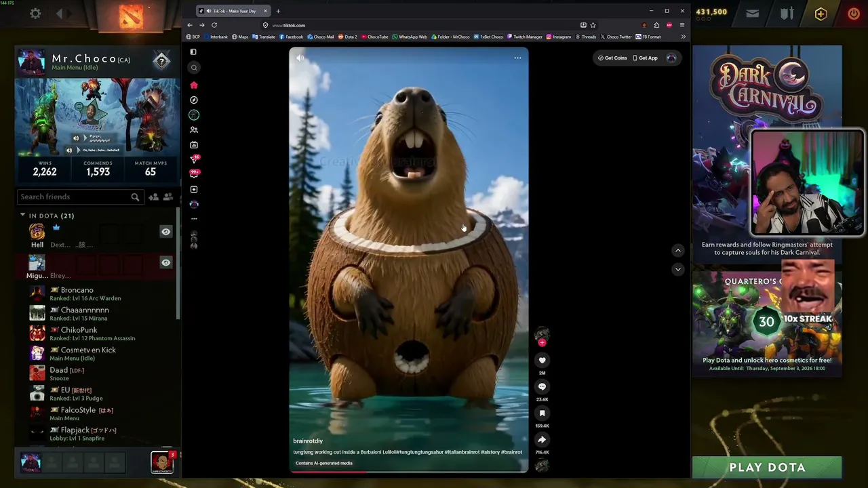Viewport: 868px width, 488px height.
Task: Open the More menu in TikTok sidebar
Action: pos(194,218)
